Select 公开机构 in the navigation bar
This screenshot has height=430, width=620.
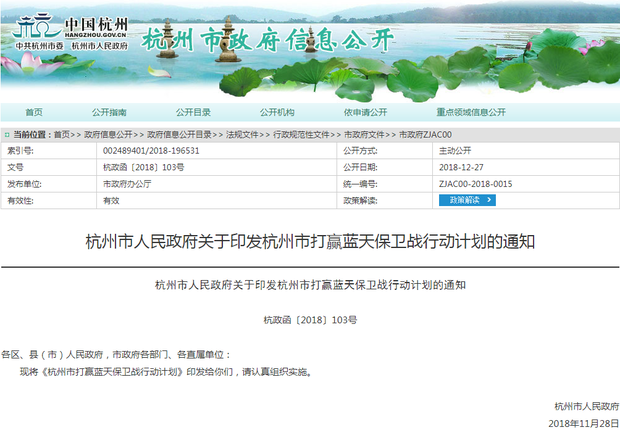tap(277, 112)
